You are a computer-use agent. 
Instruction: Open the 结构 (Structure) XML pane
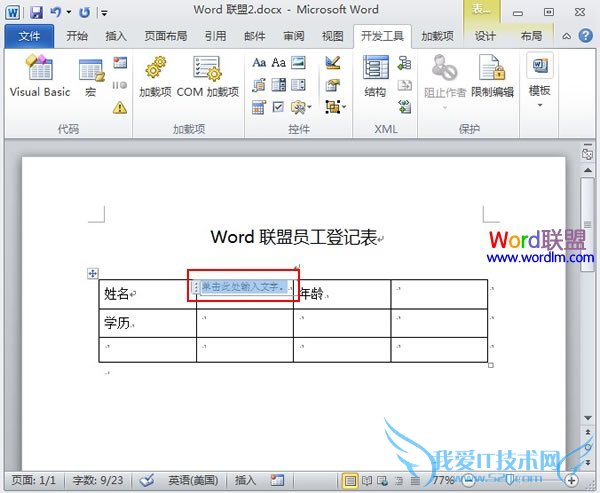tap(375, 76)
